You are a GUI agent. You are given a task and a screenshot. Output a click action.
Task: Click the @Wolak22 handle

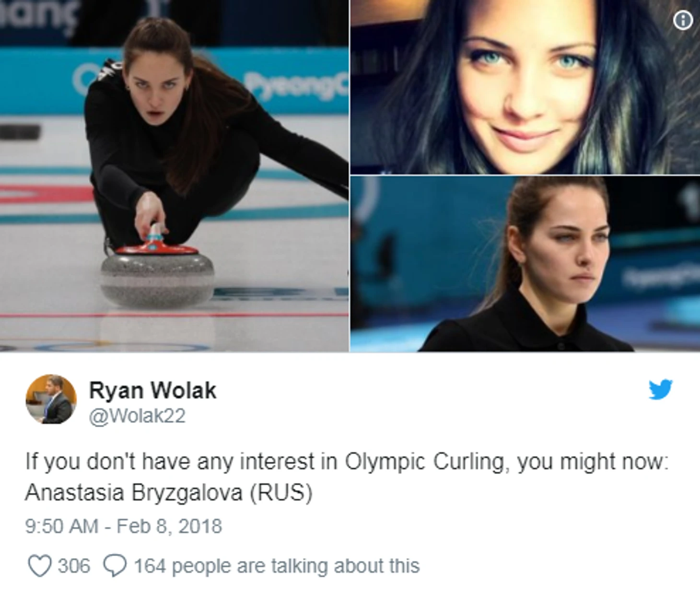(x=137, y=416)
